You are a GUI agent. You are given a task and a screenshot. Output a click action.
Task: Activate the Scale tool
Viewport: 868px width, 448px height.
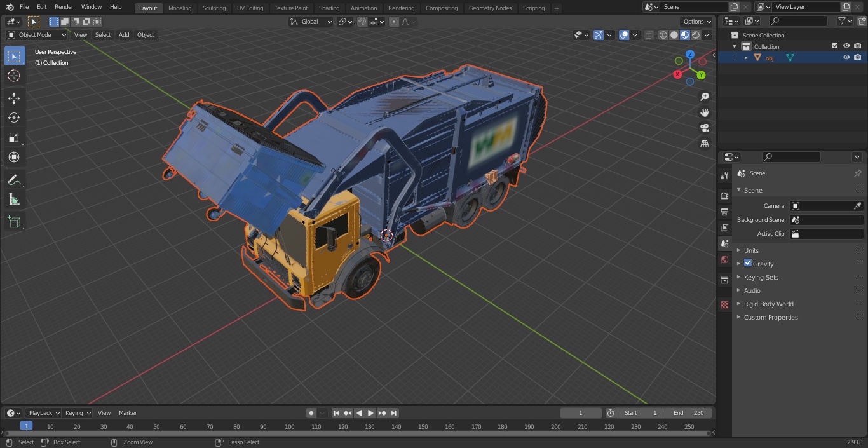point(14,137)
